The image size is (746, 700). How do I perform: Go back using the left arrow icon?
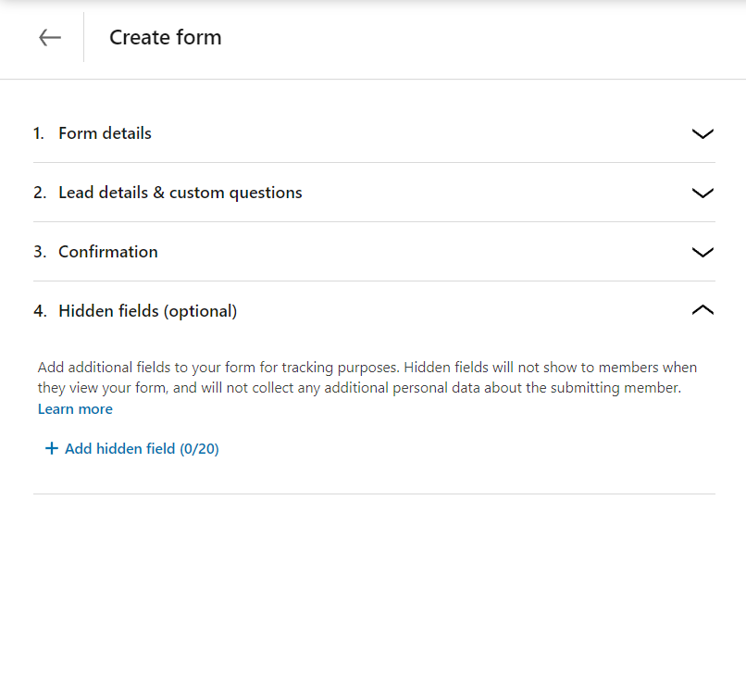(x=50, y=38)
